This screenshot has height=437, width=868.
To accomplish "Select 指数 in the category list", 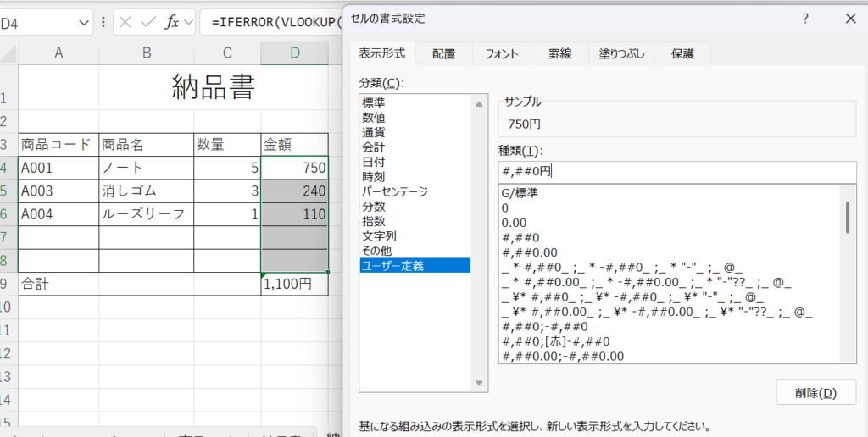I will 415,221.
